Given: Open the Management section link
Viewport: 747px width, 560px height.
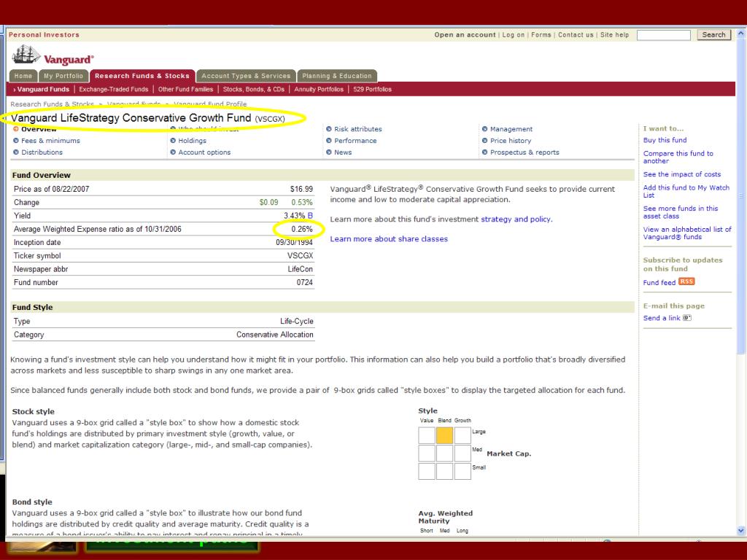Looking at the screenshot, I should (x=511, y=128).
